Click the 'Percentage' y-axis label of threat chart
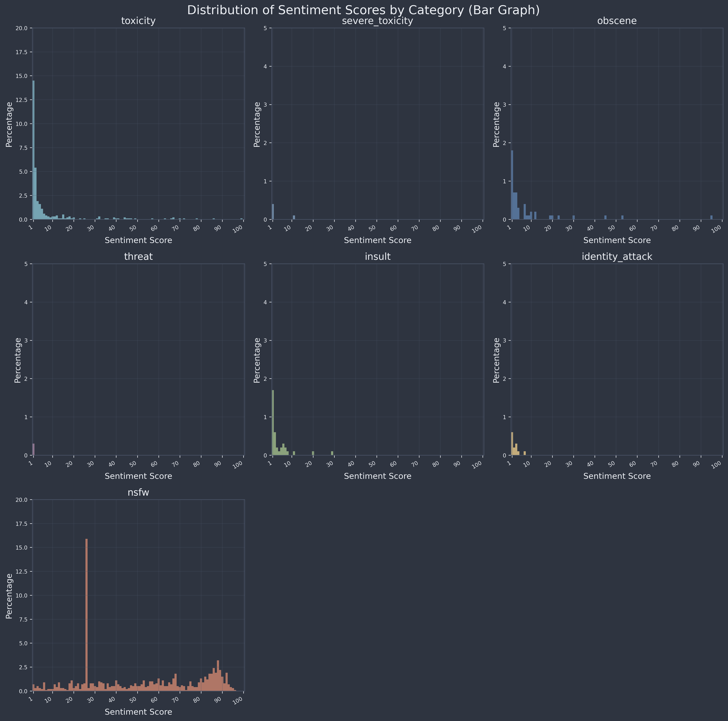The height and width of the screenshot is (721, 728). tap(18, 360)
